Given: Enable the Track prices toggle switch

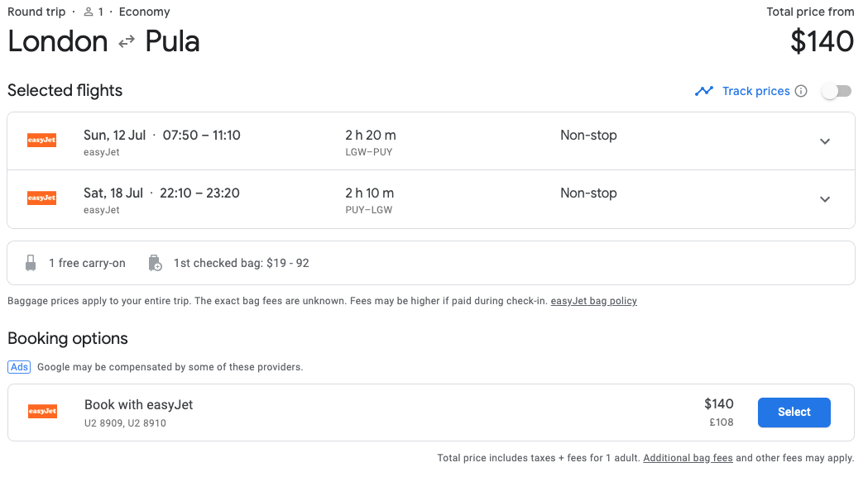Looking at the screenshot, I should click(x=836, y=91).
